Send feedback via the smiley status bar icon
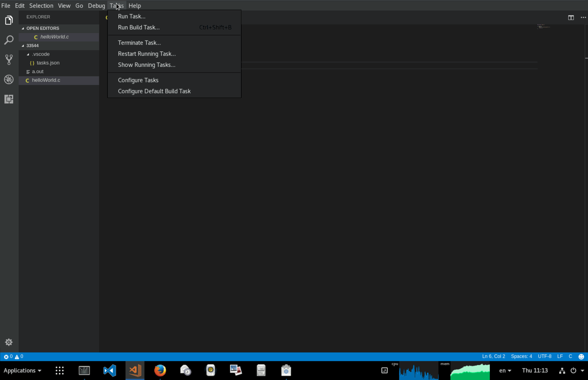Screen dimensions: 588x380 pyautogui.click(x=581, y=356)
